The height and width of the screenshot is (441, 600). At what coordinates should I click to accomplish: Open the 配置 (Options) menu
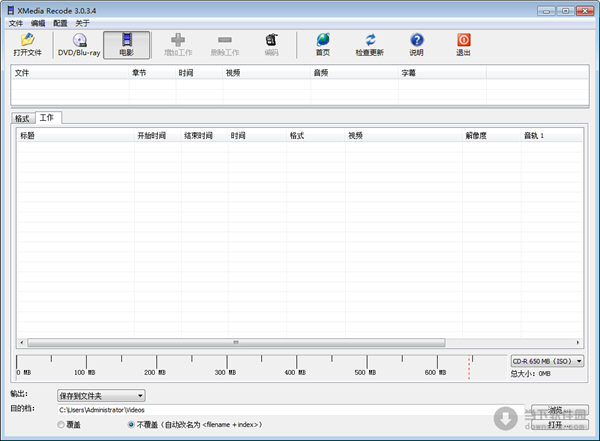coord(60,23)
